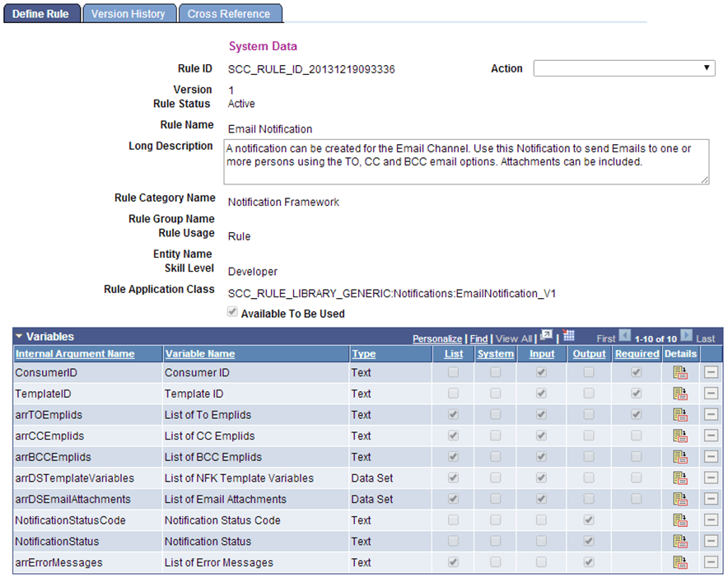Delete the arrBCCEmplids row
This screenshot has width=728, height=578.
[710, 456]
